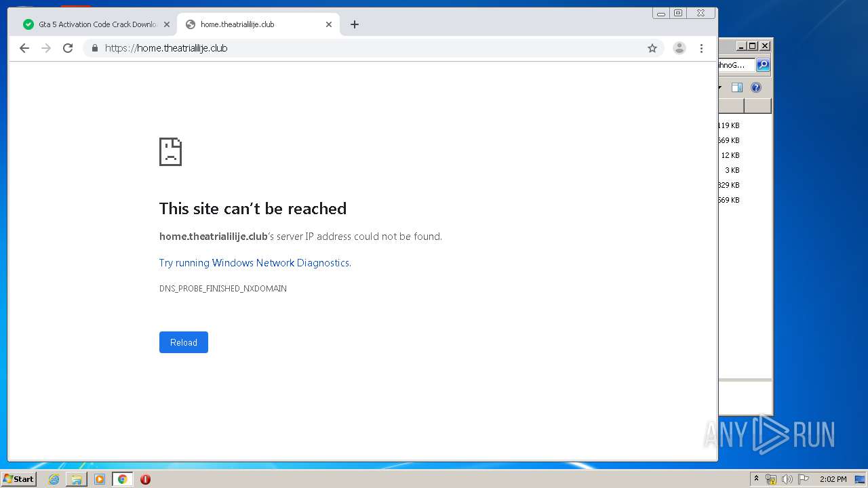
Task: Click the 'This site can't be reached' heading
Action: click(x=253, y=209)
